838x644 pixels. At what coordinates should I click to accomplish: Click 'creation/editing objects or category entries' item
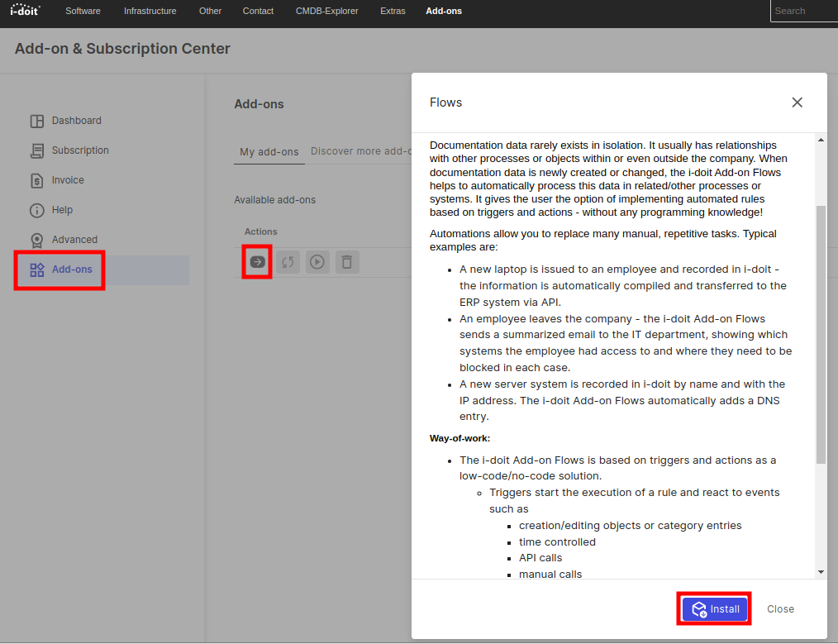[630, 525]
